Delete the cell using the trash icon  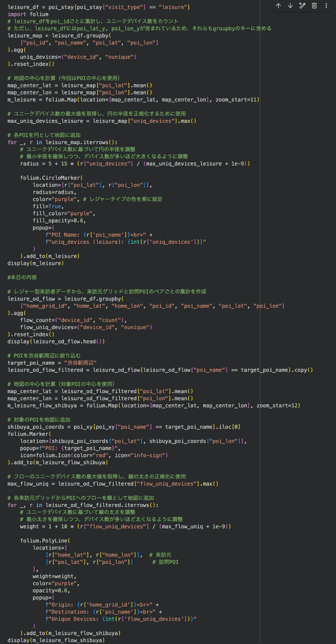(314, 6)
